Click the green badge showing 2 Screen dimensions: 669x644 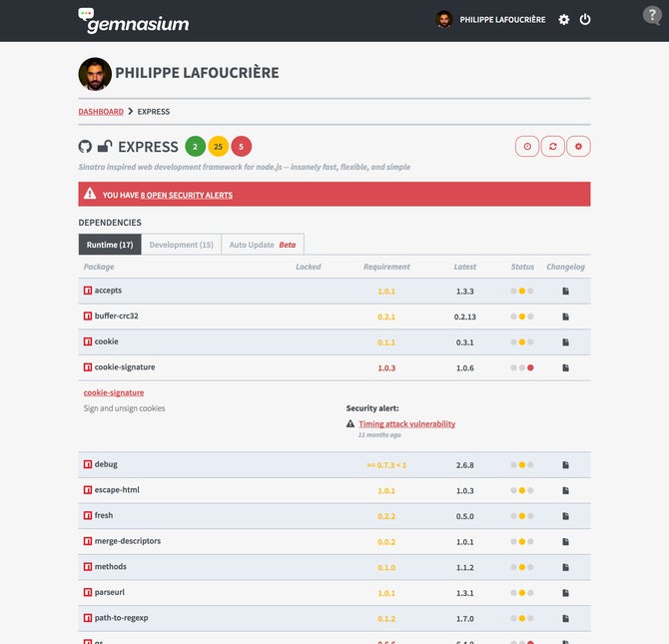pos(195,147)
